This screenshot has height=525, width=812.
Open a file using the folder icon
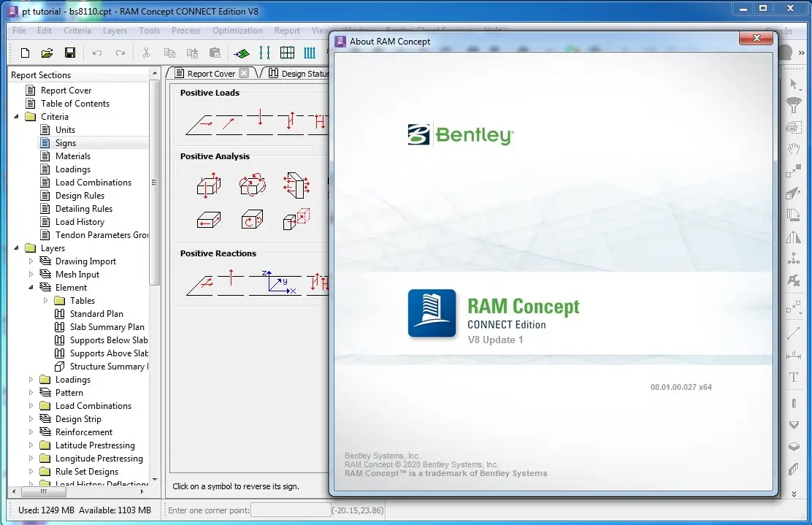[47, 53]
